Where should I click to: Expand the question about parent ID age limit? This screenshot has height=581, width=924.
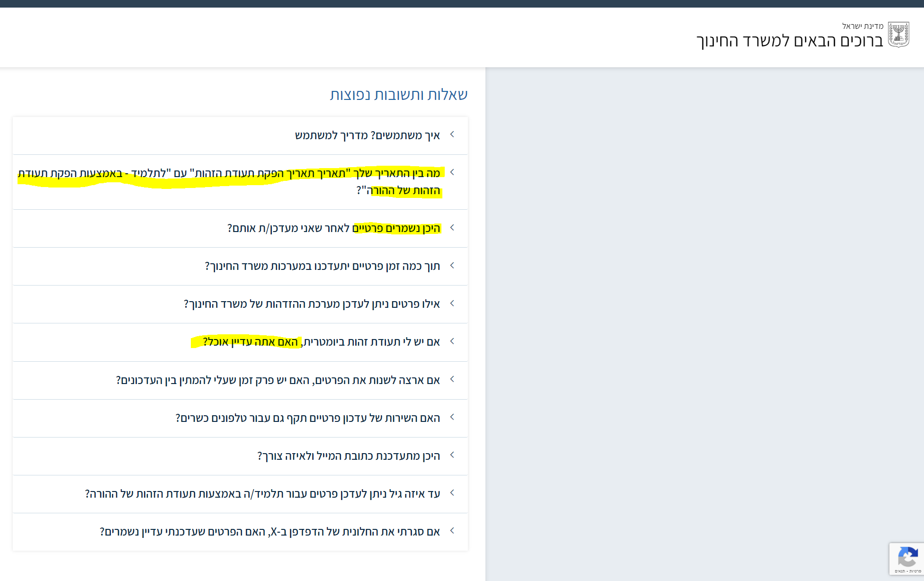coord(265,493)
